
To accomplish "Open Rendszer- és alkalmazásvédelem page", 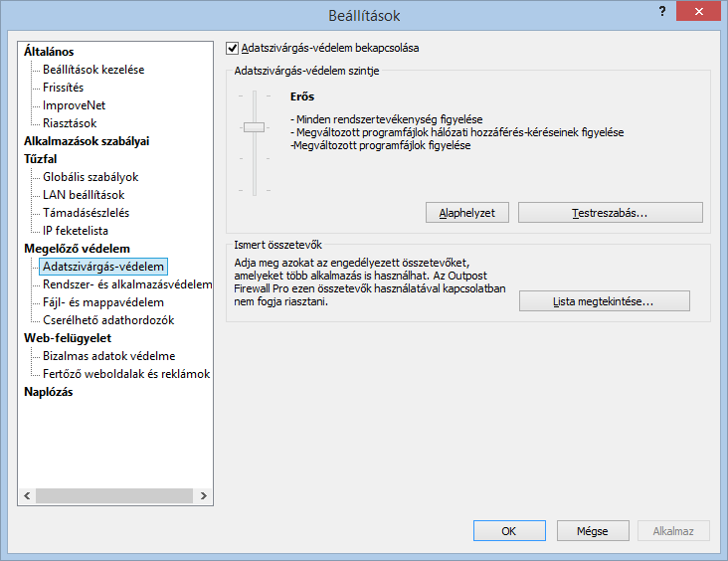I will click(127, 284).
